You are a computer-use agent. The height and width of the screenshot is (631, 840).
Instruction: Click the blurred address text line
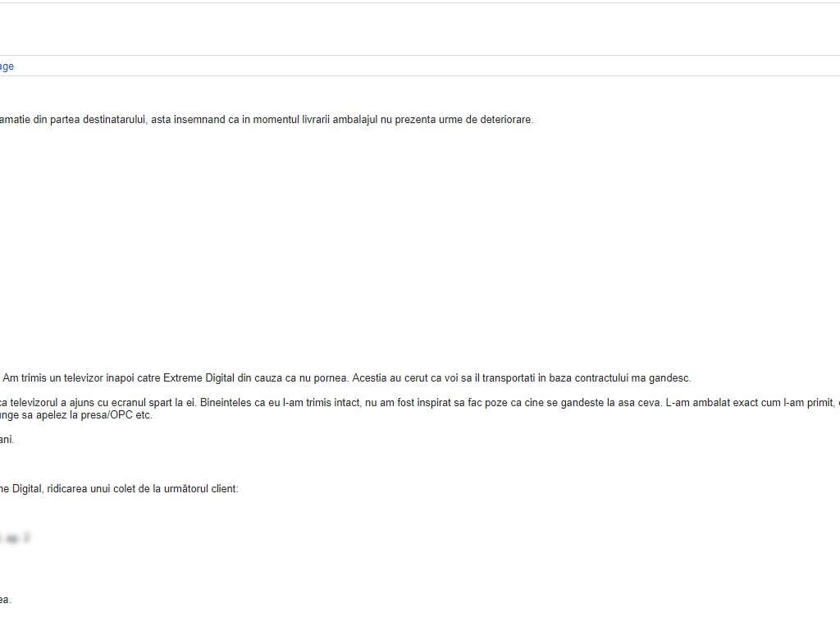coord(16,538)
